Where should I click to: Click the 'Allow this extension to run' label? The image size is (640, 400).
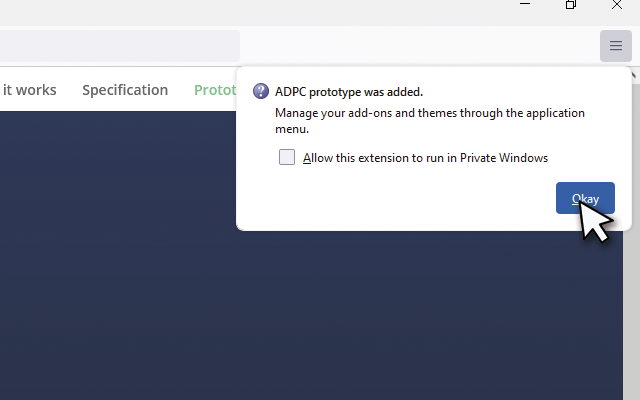(x=425, y=158)
